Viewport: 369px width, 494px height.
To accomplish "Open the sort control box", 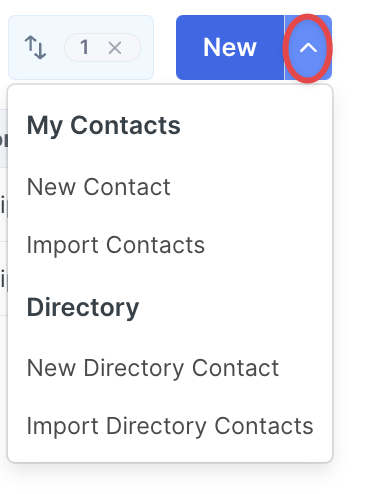I will point(81,47).
